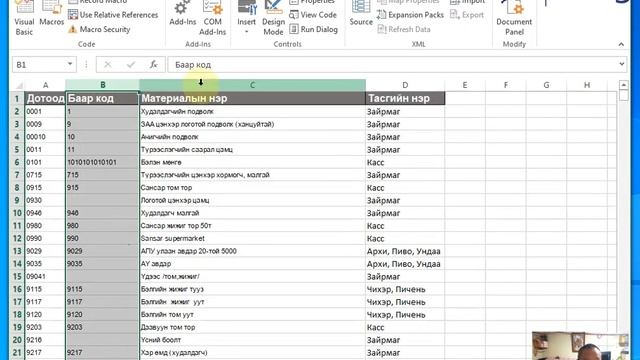Expand the formula bar
The width and height of the screenshot is (640, 360).
621,64
